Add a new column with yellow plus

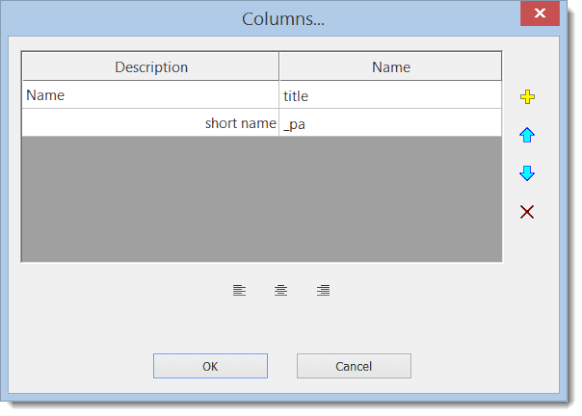527,97
